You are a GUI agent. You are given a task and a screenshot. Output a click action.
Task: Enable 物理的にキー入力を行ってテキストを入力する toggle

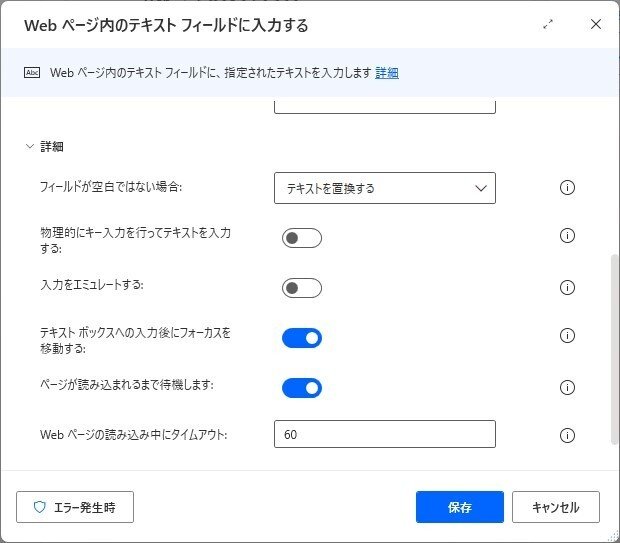point(302,238)
